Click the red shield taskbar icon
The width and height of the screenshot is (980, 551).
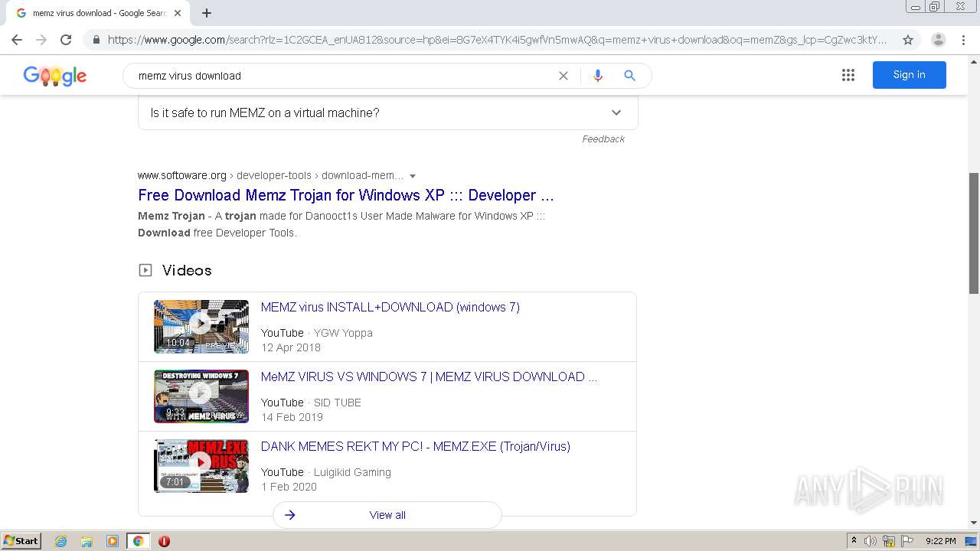(x=164, y=541)
